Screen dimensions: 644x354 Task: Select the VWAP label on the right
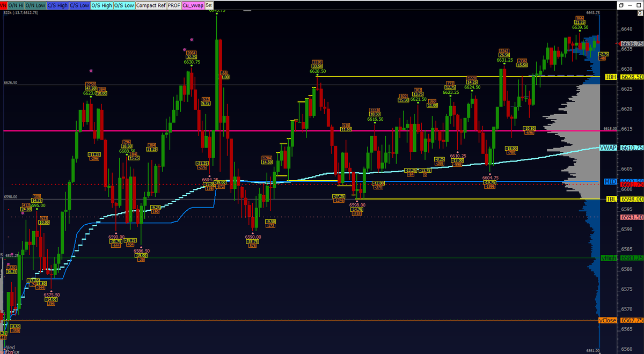click(607, 147)
